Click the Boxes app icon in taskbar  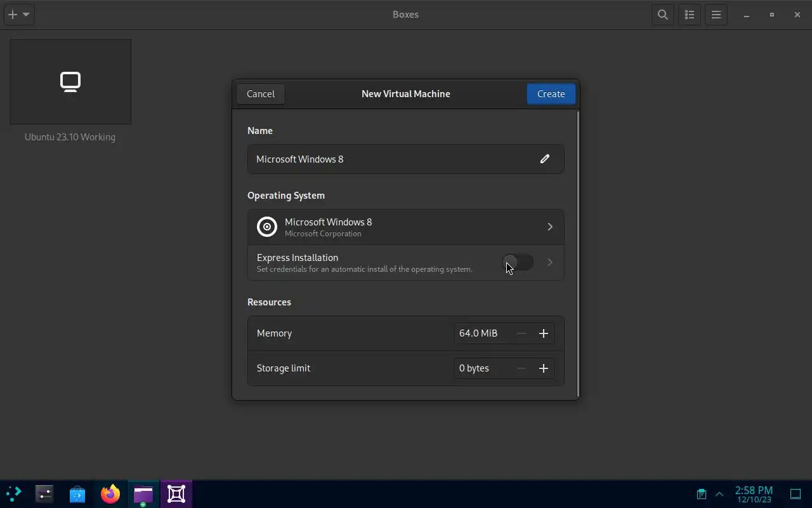tap(176, 493)
